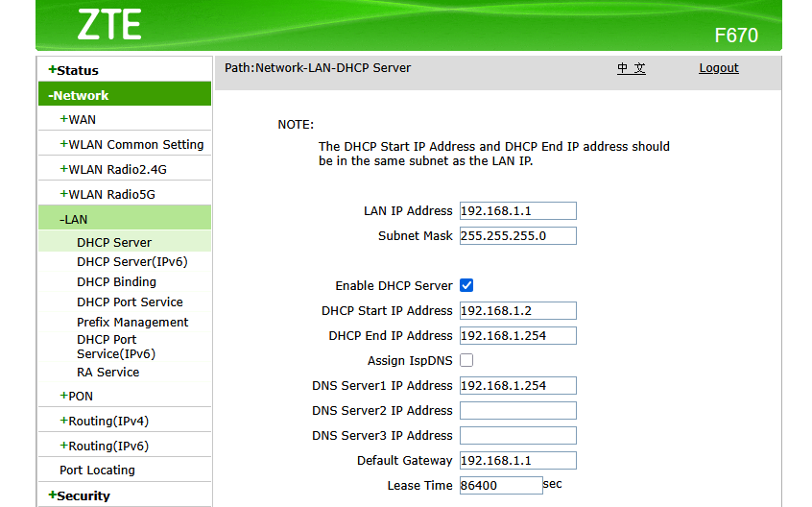
Task: Disable the Enable DHCP Server checkbox
Action: [466, 285]
